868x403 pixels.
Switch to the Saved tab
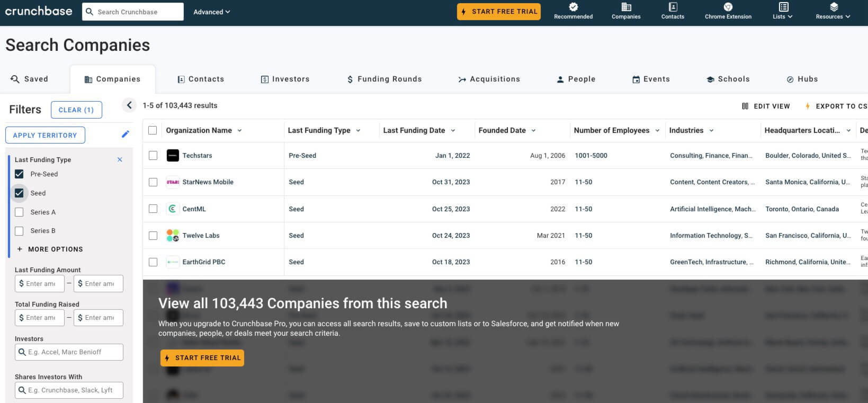pyautogui.click(x=30, y=79)
